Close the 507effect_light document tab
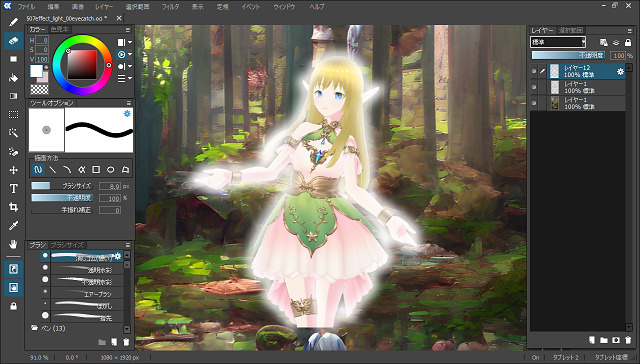The image size is (640, 364). (119, 18)
